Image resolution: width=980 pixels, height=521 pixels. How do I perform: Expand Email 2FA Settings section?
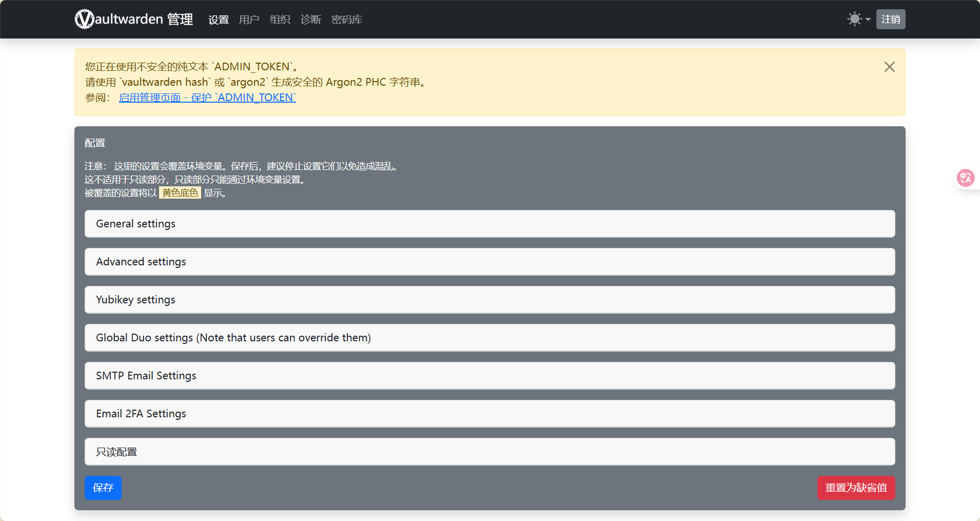[x=489, y=414]
